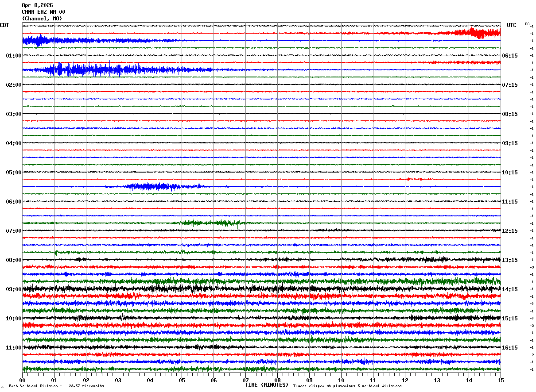This screenshot has height=392, width=536.
Task: Select the 09:00 CDT time label
Action: coord(14,289)
